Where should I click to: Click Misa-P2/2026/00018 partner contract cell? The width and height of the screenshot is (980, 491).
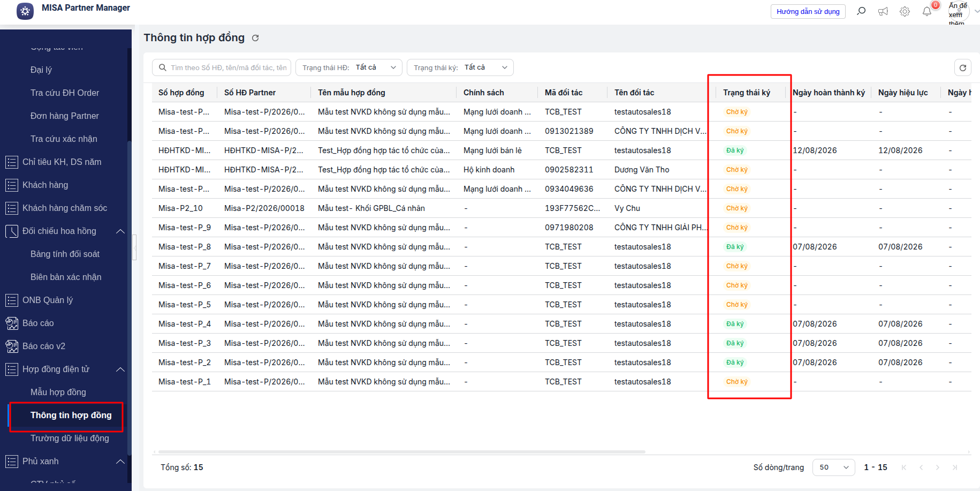click(x=264, y=208)
